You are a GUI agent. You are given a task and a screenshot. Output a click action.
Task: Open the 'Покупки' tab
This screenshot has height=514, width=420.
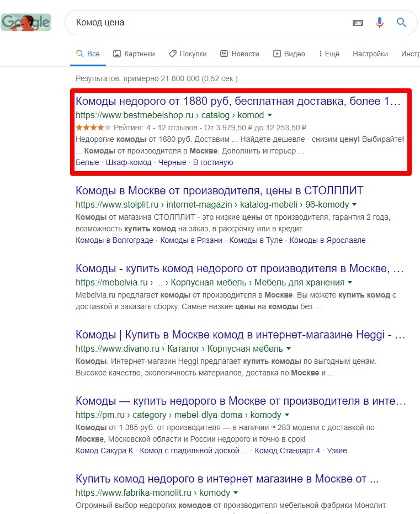tap(188, 54)
